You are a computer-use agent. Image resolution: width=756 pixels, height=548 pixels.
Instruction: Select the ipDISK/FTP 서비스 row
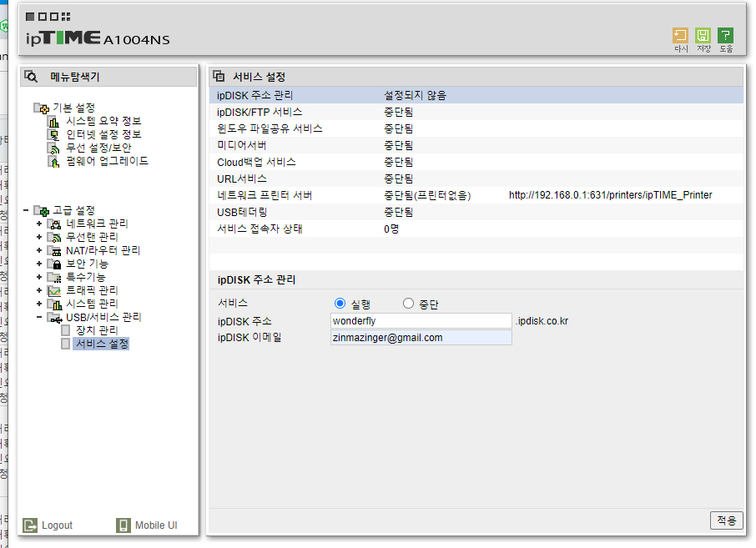[x=476, y=113]
